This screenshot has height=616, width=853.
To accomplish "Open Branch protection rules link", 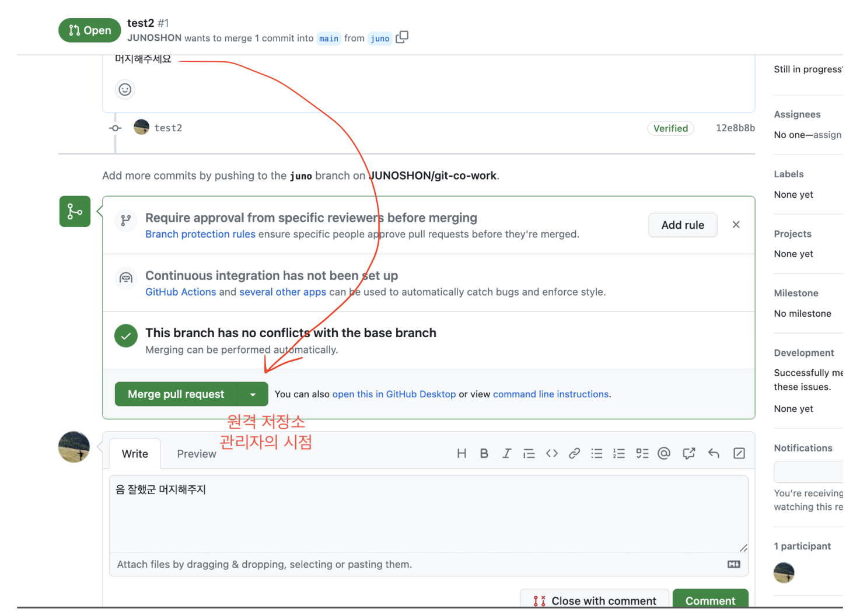I will tap(200, 234).
